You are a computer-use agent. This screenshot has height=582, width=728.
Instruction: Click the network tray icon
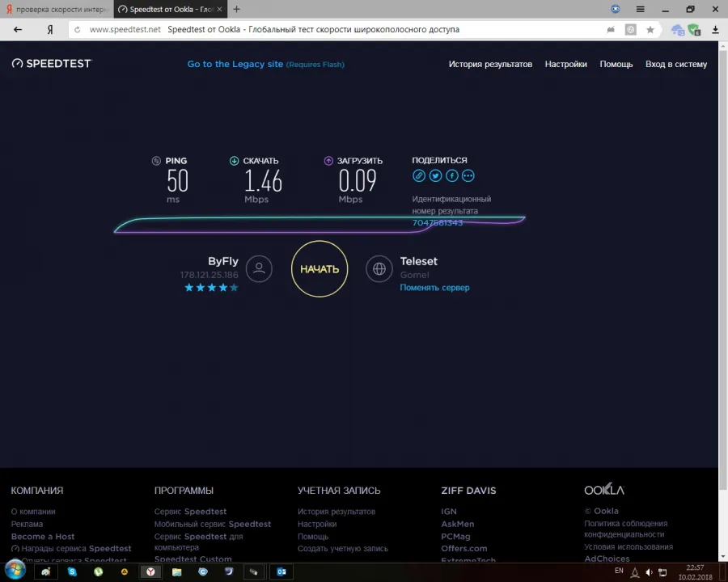coord(662,572)
